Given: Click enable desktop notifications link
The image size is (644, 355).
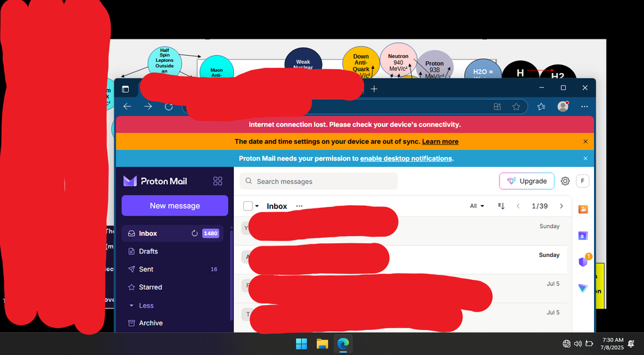Looking at the screenshot, I should click(x=406, y=158).
